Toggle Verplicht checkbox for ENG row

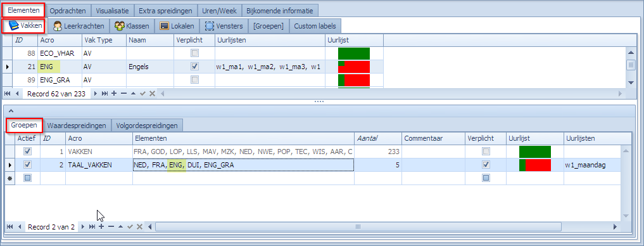coord(195,66)
